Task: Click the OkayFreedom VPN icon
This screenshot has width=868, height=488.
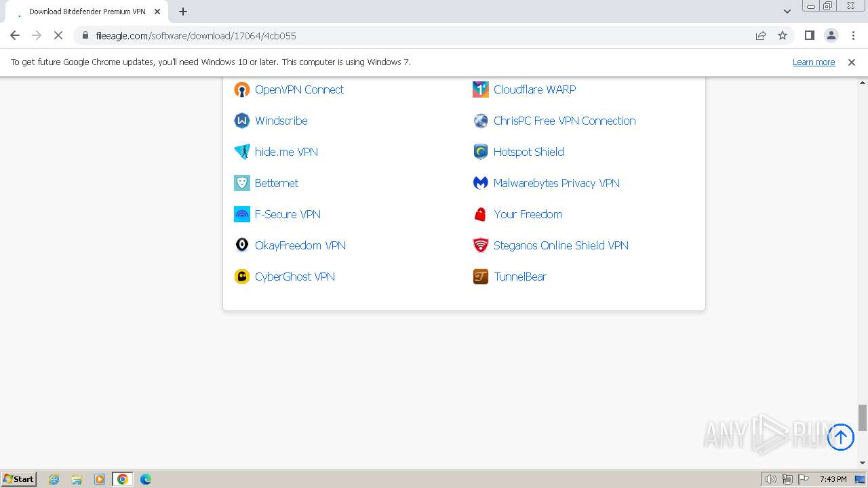Action: [x=242, y=245]
